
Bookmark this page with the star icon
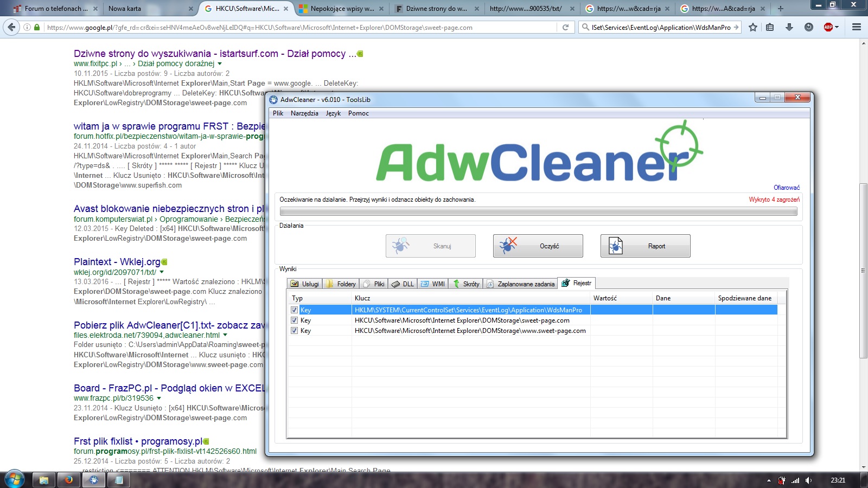[x=753, y=27]
